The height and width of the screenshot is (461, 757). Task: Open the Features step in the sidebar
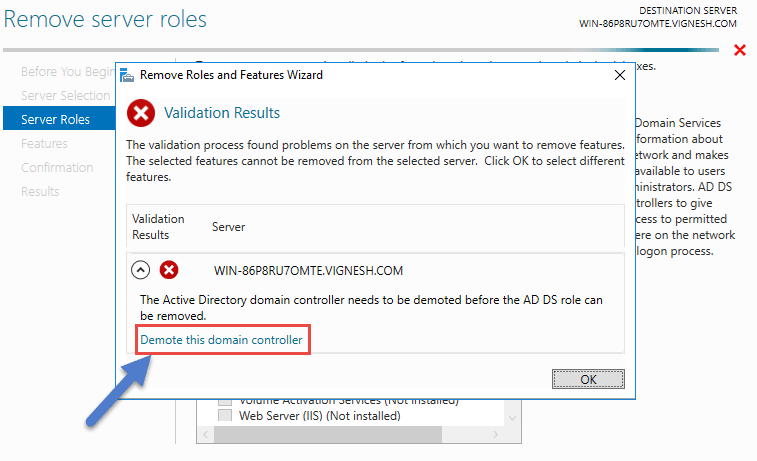(x=45, y=143)
